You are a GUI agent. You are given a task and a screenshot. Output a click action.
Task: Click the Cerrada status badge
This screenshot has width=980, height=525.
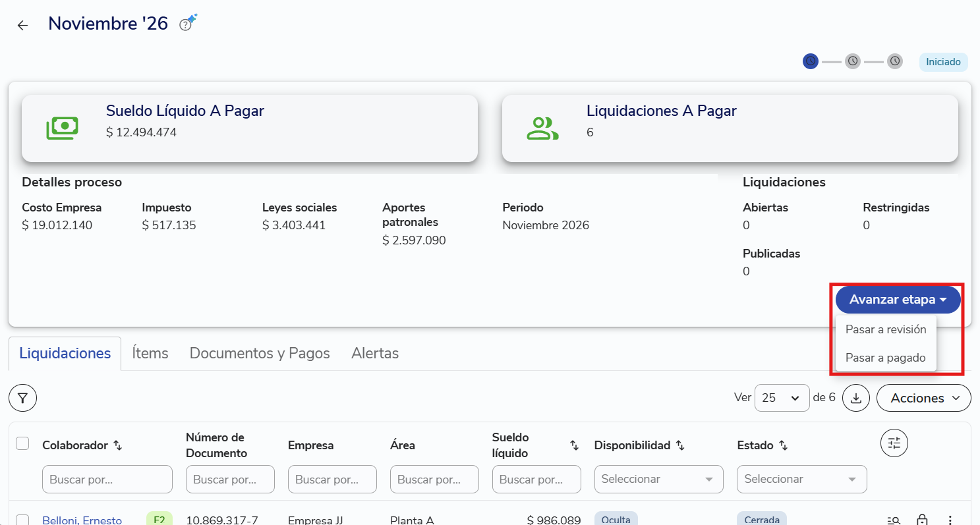tap(762, 519)
